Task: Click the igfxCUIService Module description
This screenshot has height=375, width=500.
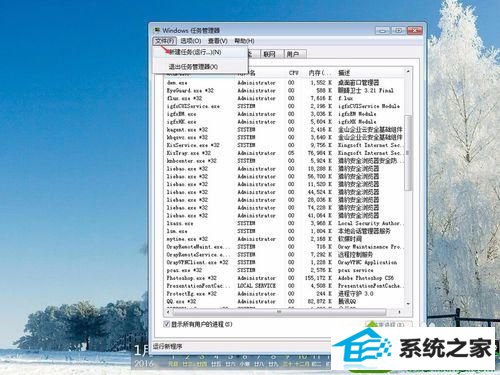Action: click(369, 106)
